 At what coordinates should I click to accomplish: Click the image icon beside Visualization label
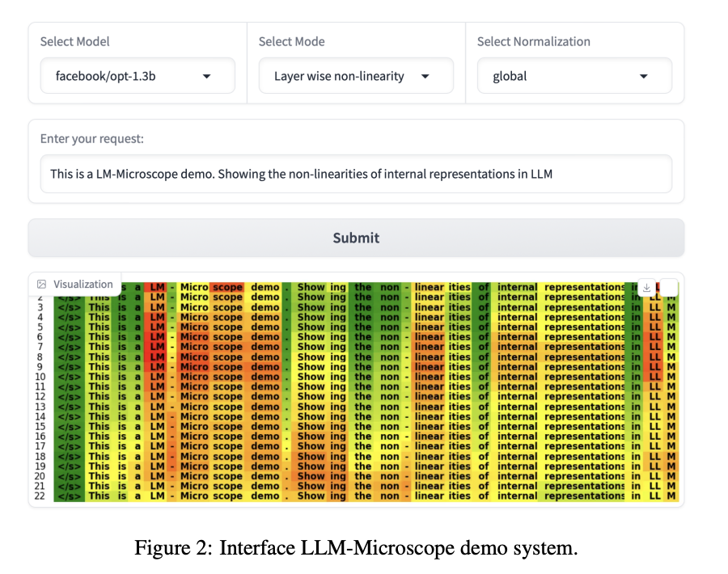[41, 284]
